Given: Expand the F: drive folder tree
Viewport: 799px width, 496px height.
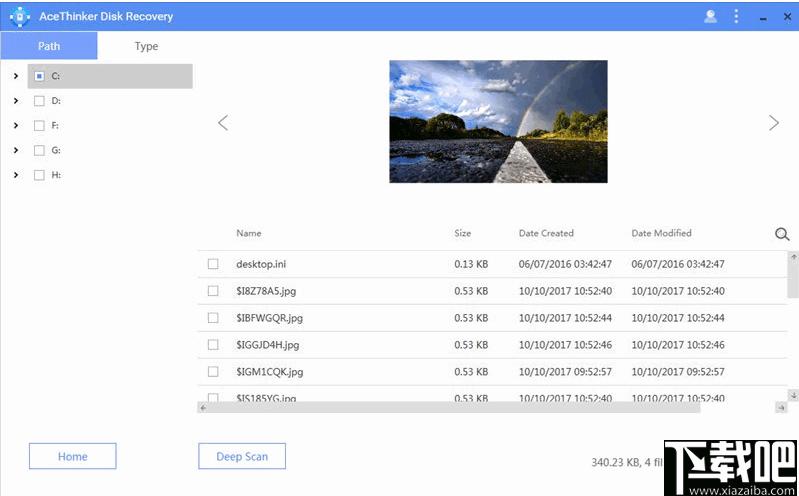Looking at the screenshot, I should [16, 126].
